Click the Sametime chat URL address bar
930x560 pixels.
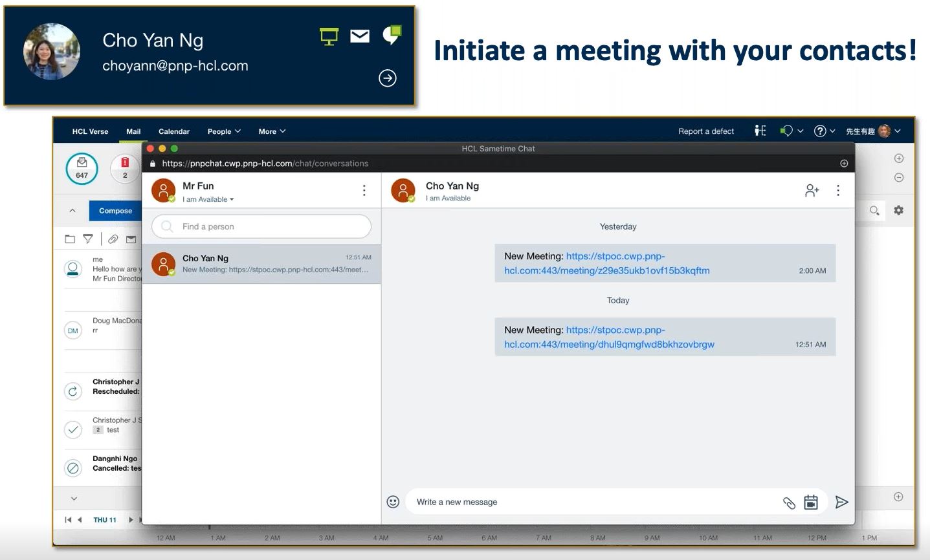(265, 164)
